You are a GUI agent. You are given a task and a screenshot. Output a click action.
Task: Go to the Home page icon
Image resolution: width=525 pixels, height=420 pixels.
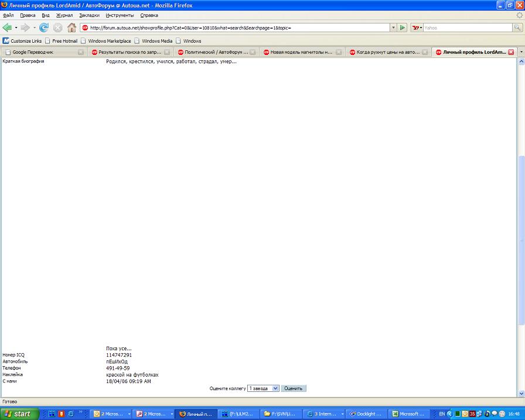coord(71,28)
